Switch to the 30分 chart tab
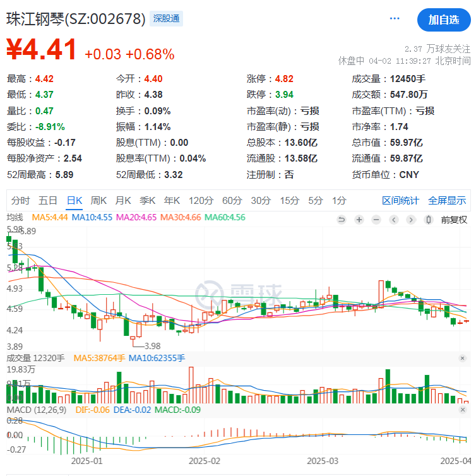 (x=261, y=201)
